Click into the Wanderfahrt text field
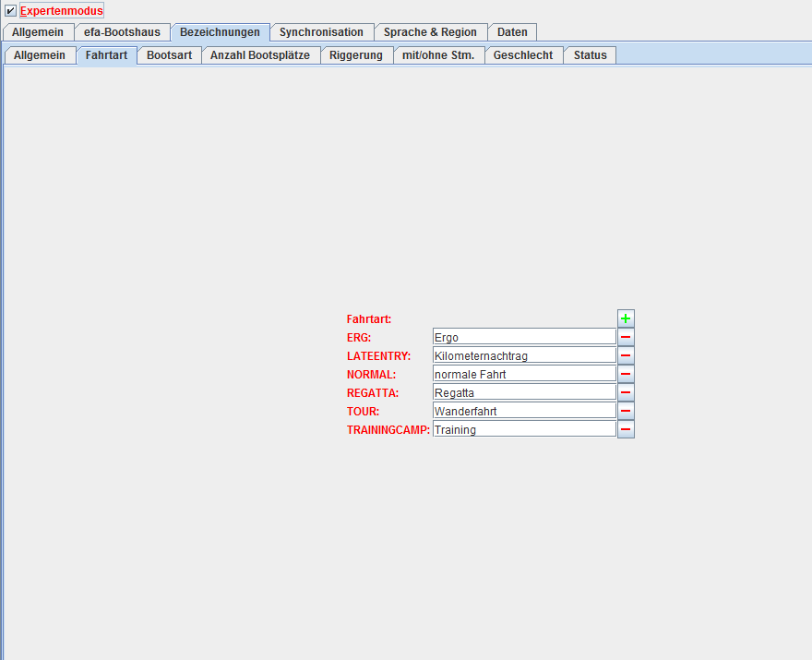Screen dimensions: 812x660 523,411
